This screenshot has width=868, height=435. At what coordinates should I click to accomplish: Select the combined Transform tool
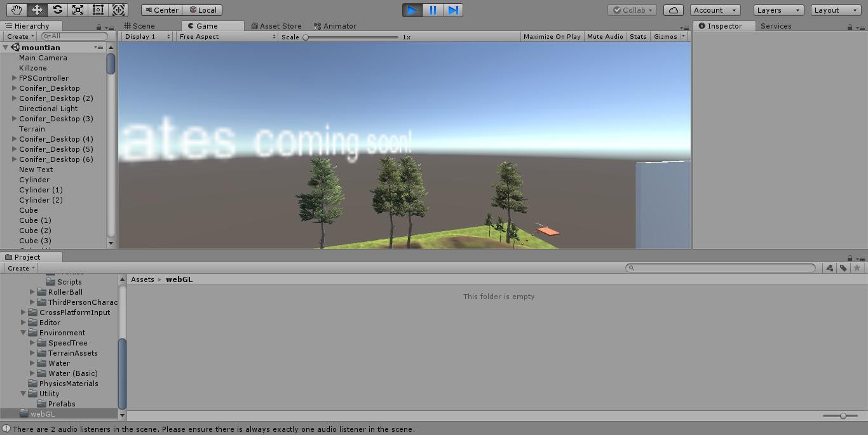click(118, 10)
